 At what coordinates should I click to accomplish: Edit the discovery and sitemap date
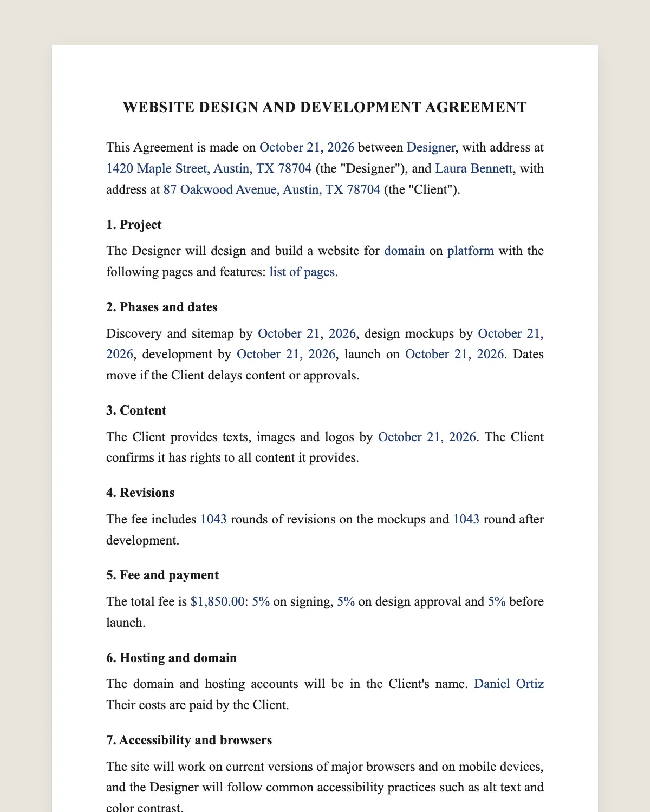[x=307, y=333]
